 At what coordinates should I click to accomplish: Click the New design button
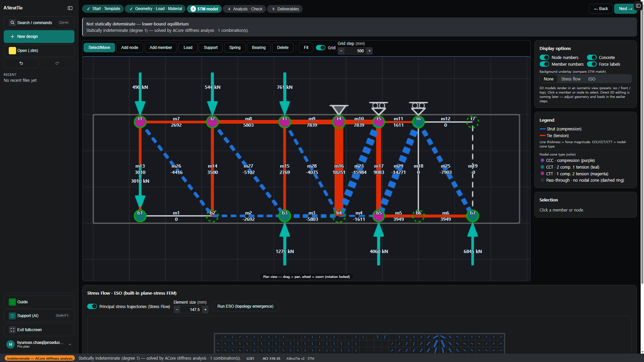coord(39,37)
